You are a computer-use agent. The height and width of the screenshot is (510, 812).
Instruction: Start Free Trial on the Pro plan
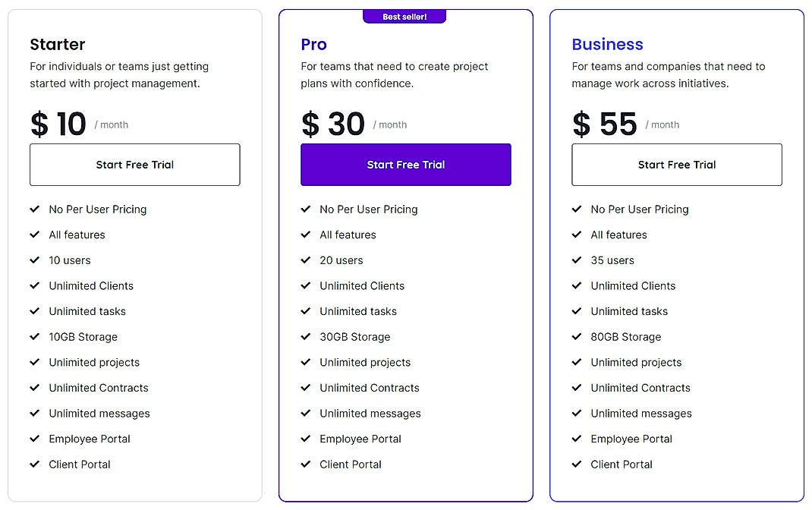(405, 165)
